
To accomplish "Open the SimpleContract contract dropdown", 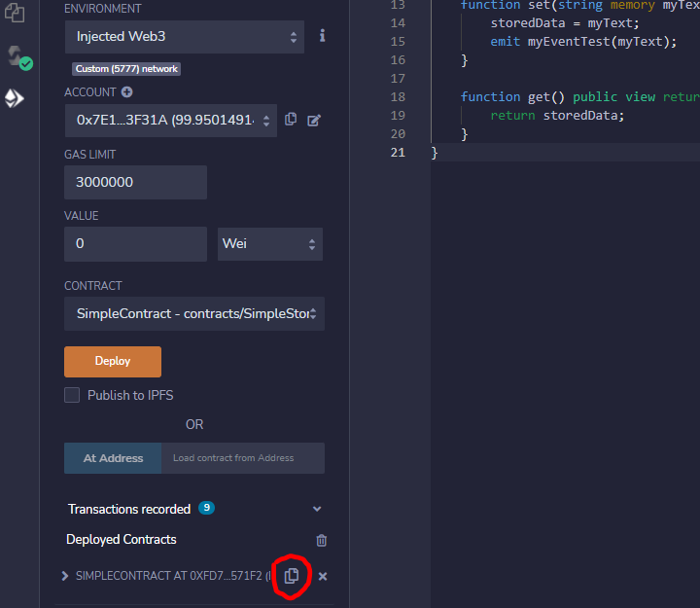I will pyautogui.click(x=194, y=314).
